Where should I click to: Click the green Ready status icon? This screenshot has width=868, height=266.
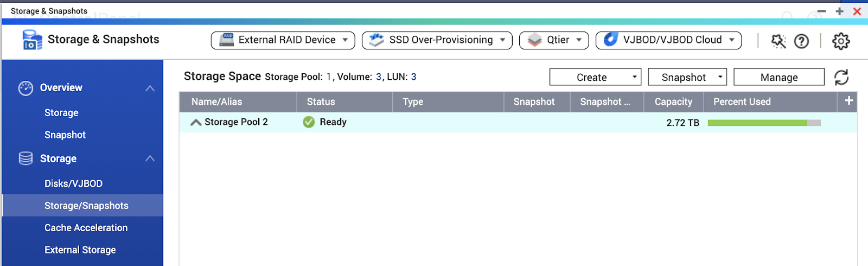point(309,122)
